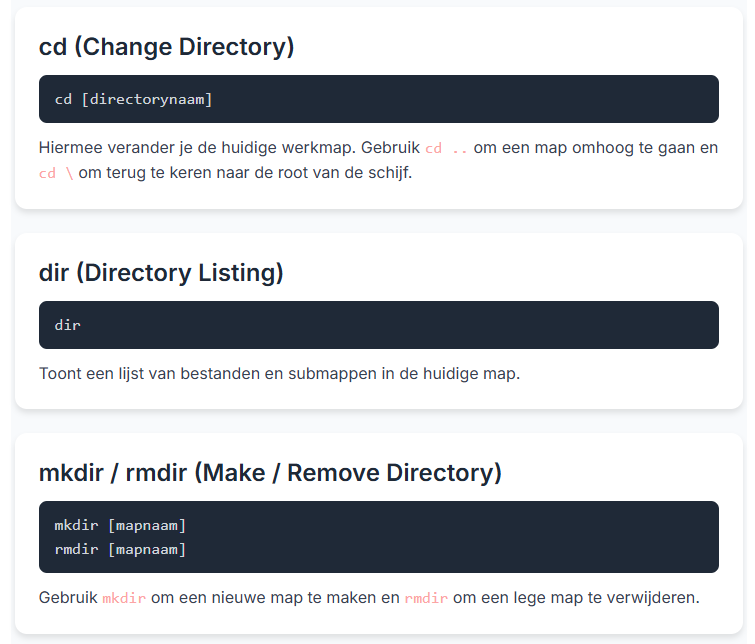Viewport: 755px width, 644px height.
Task: Click the pink inline "mkdir" code
Action: [124, 598]
